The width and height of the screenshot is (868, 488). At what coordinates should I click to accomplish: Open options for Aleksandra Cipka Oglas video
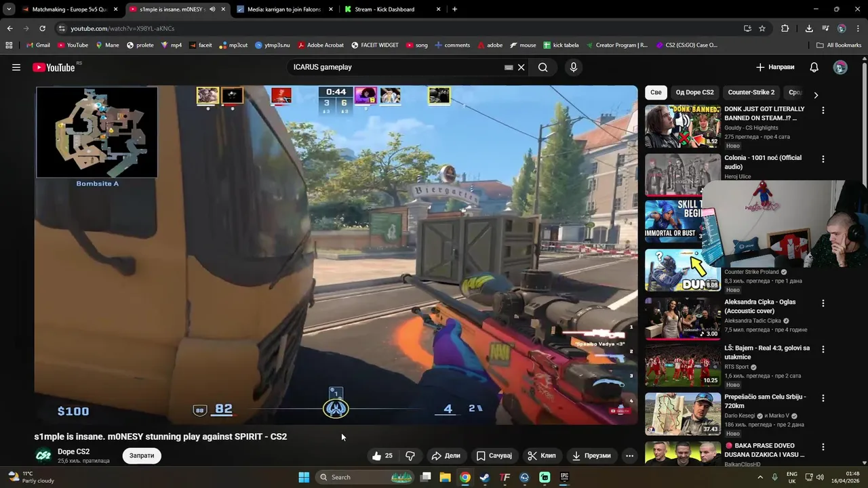tap(823, 304)
